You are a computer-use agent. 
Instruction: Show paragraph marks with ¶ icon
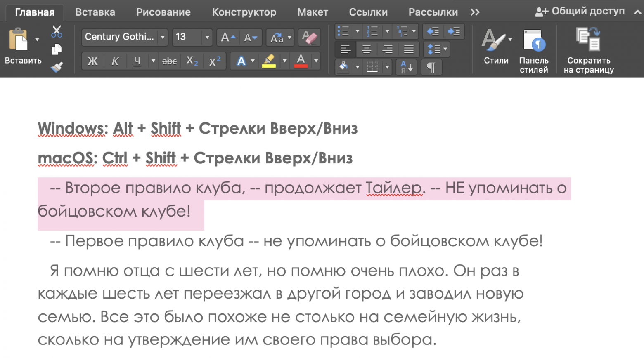tap(431, 67)
